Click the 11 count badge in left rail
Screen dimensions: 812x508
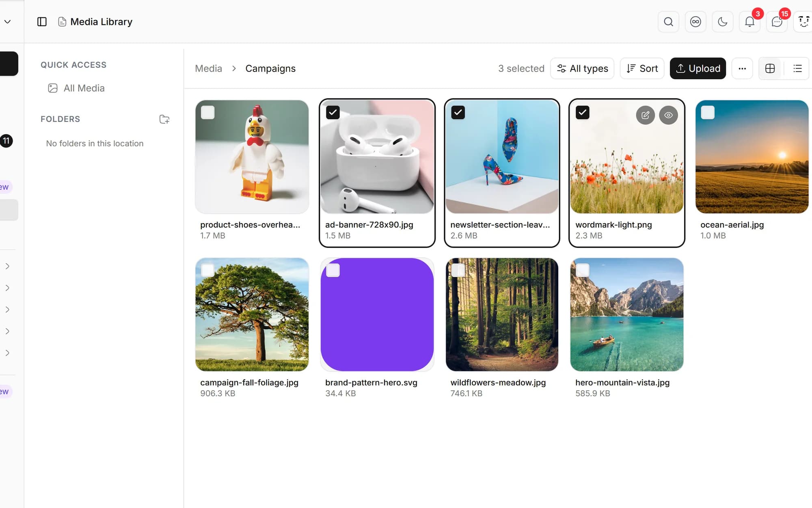pyautogui.click(x=6, y=141)
